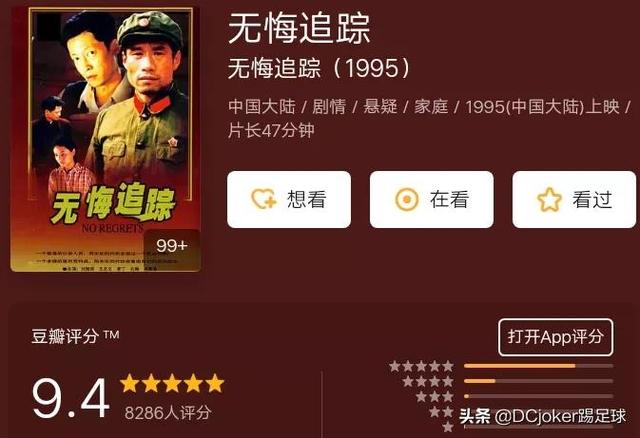Image resolution: width=640 pixels, height=438 pixels.
Task: Mark the film as 想看
Action: [x=289, y=200]
